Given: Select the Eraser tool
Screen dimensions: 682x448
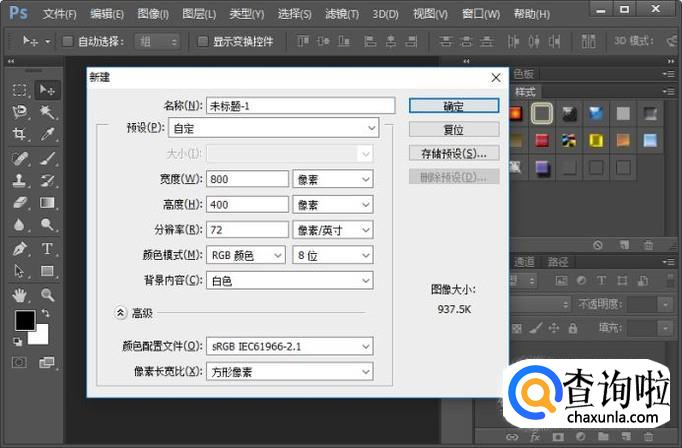Looking at the screenshot, I should pyautogui.click(x=19, y=202).
